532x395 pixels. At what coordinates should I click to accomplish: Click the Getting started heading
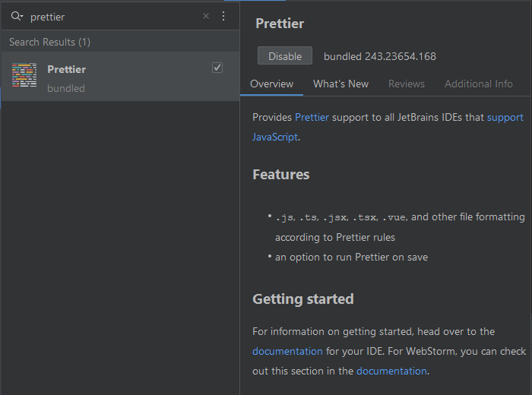point(302,299)
